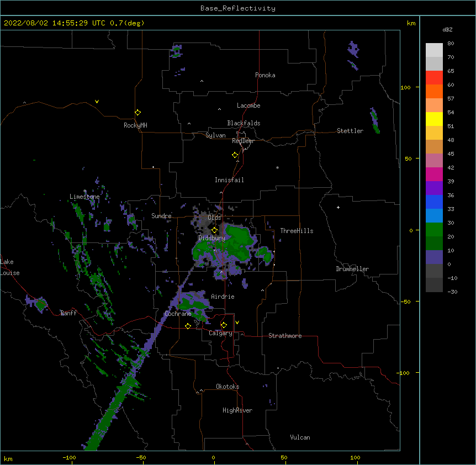This screenshot has height=465, width=476.
Task: Select the Innisfail label
Action: click(x=229, y=180)
